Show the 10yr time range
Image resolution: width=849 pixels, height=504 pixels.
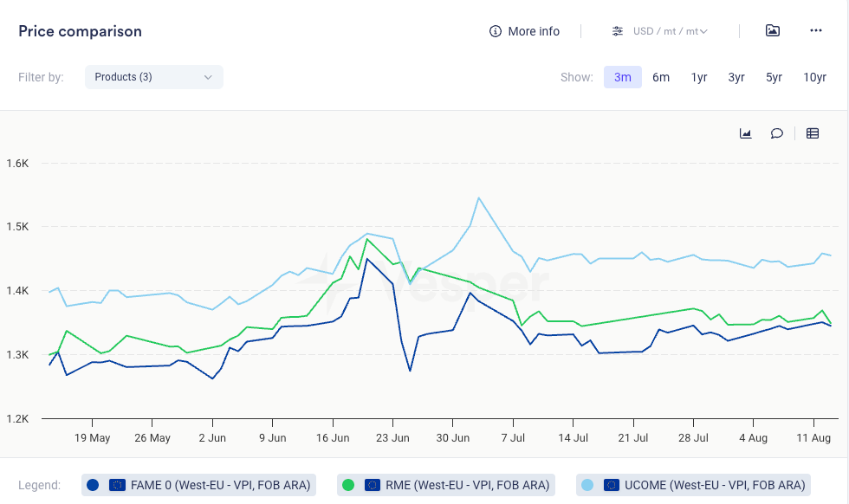coord(814,77)
